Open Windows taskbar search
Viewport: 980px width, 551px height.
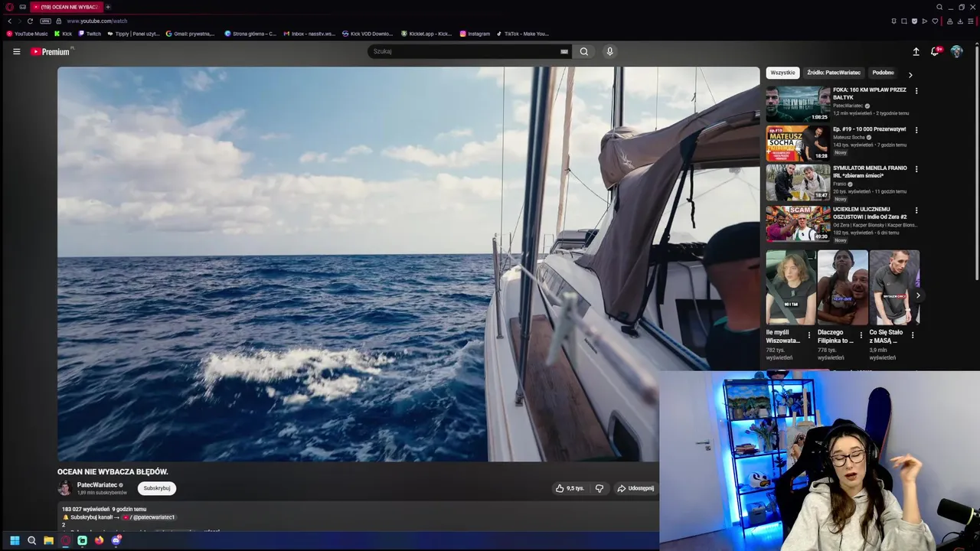(31, 540)
